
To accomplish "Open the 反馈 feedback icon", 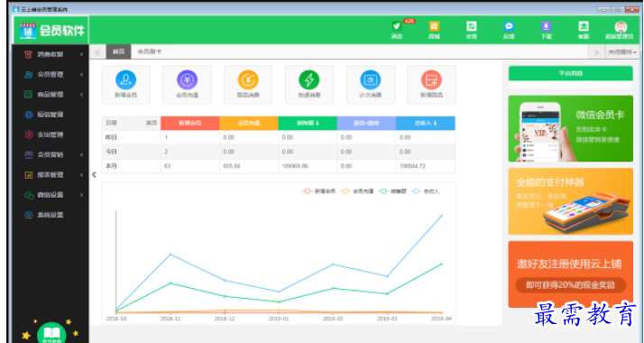I will coord(509,26).
